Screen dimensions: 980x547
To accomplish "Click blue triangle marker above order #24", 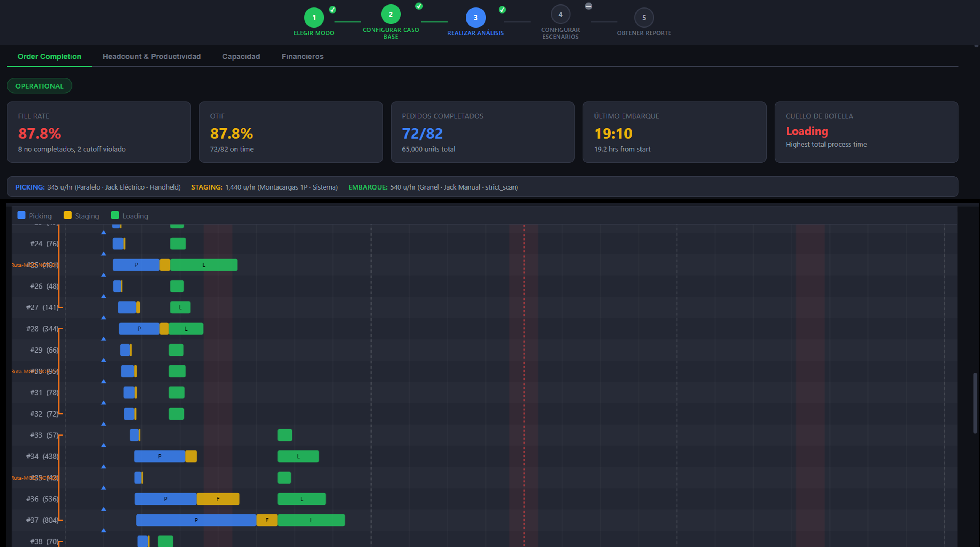I will point(103,233).
